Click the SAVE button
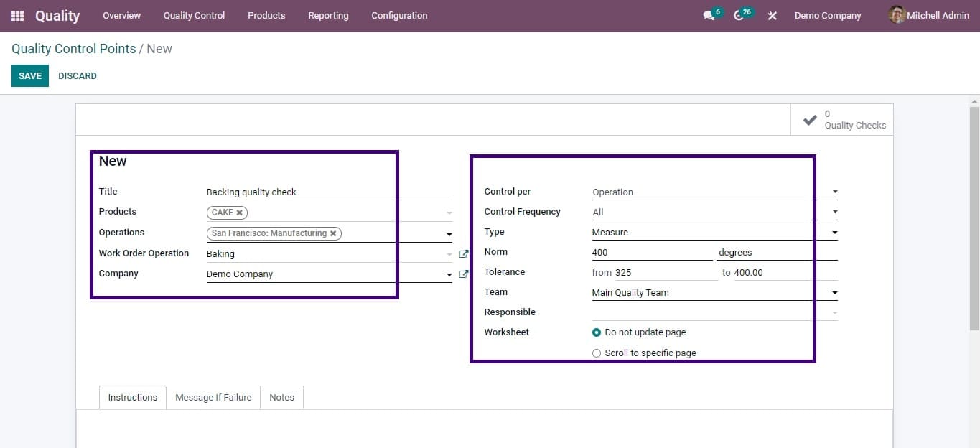Viewport: 980px width, 448px height. (30, 75)
